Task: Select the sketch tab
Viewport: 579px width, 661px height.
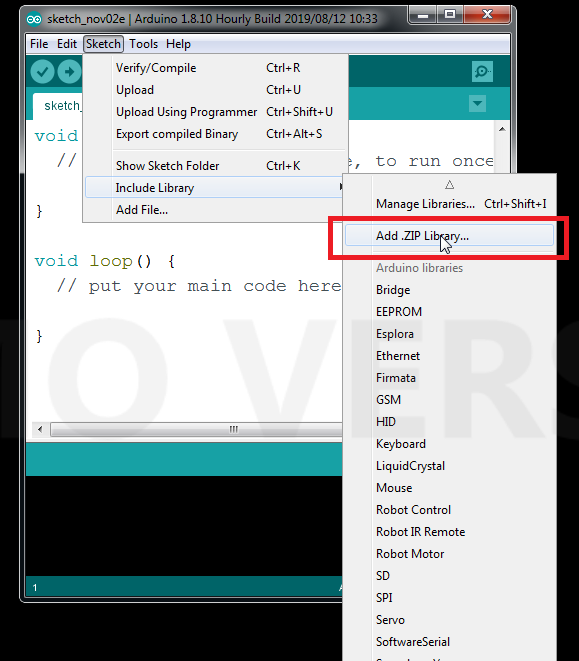Action: tap(58, 106)
